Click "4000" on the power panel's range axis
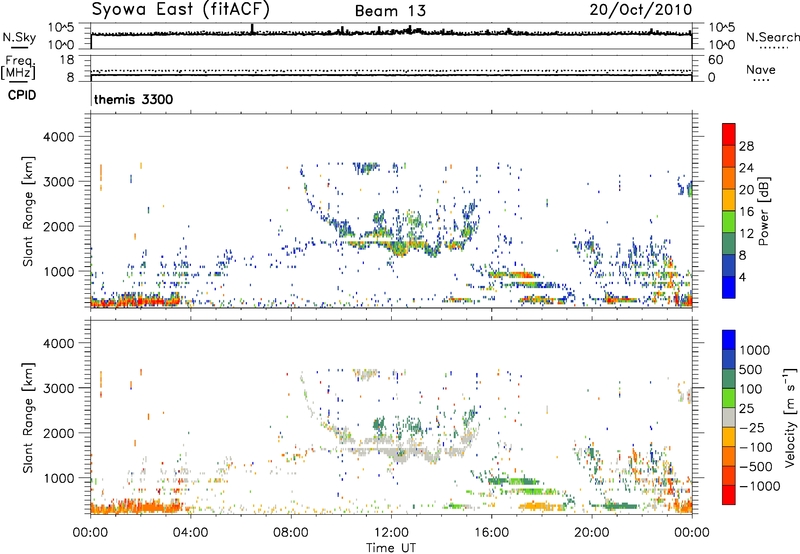800x554 pixels. click(59, 137)
